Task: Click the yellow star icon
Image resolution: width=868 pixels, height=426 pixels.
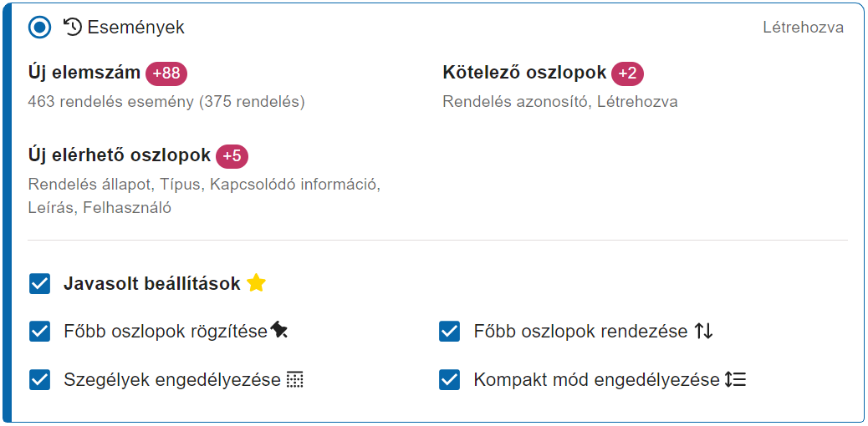Action: coord(257,283)
